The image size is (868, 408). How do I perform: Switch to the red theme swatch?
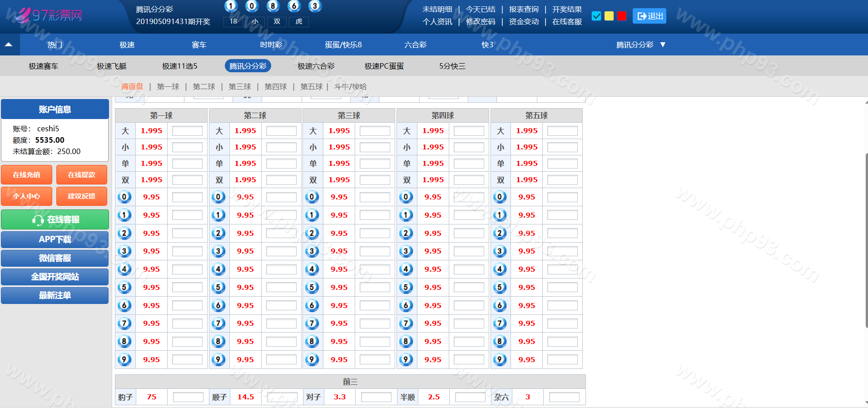tap(622, 16)
